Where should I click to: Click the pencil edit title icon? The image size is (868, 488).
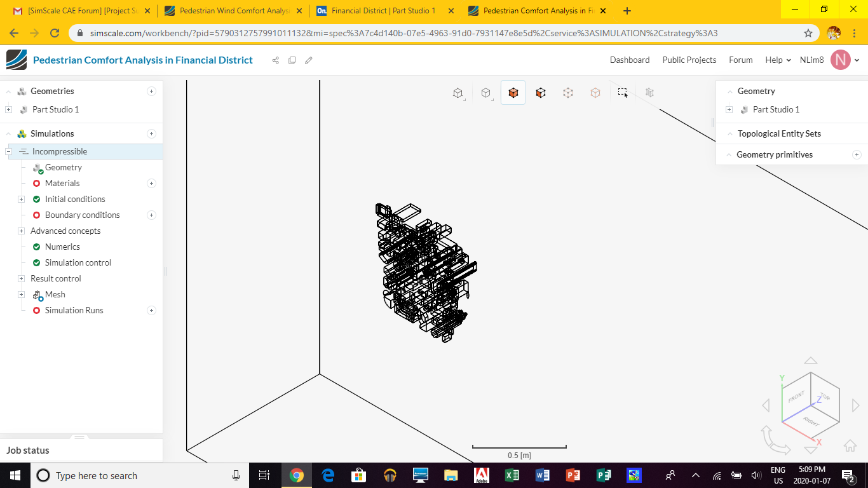(309, 60)
